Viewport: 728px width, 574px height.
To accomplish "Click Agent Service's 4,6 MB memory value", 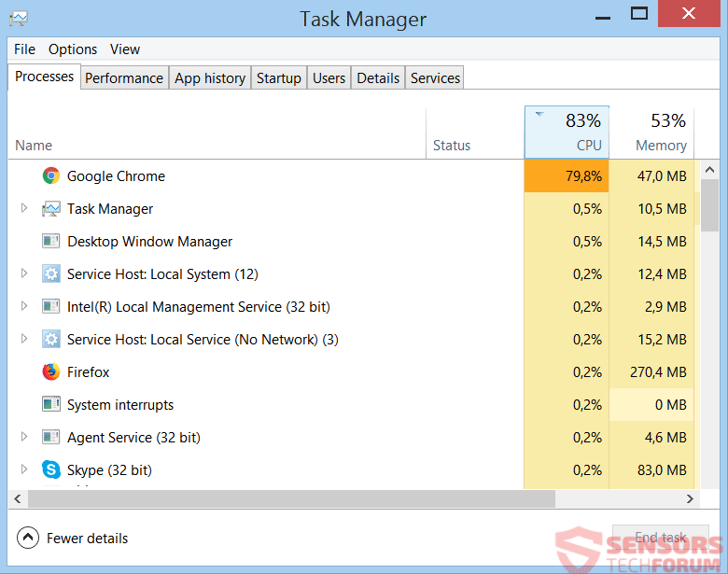I will [665, 438].
